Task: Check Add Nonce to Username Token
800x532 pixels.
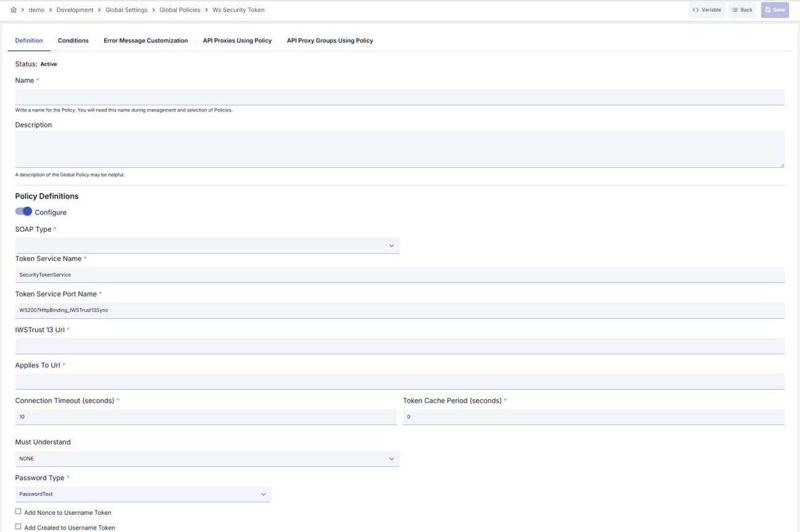Action: [x=18, y=512]
